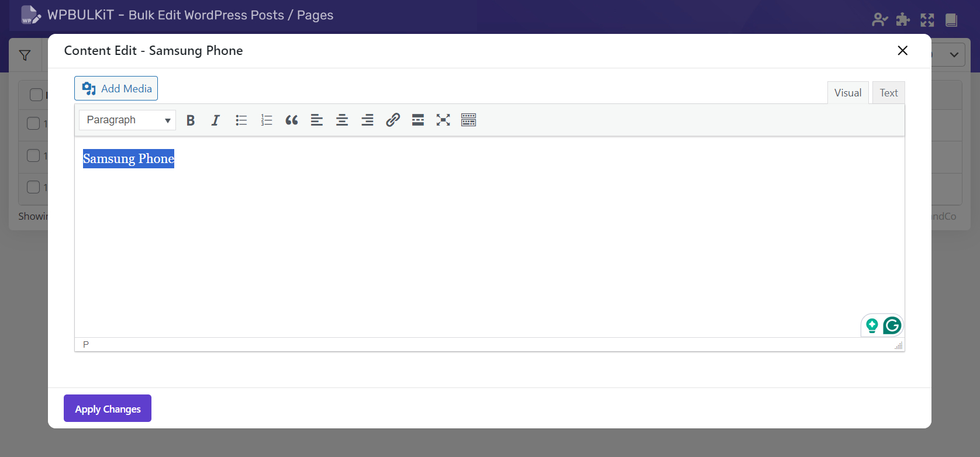Center align the text

pos(342,120)
